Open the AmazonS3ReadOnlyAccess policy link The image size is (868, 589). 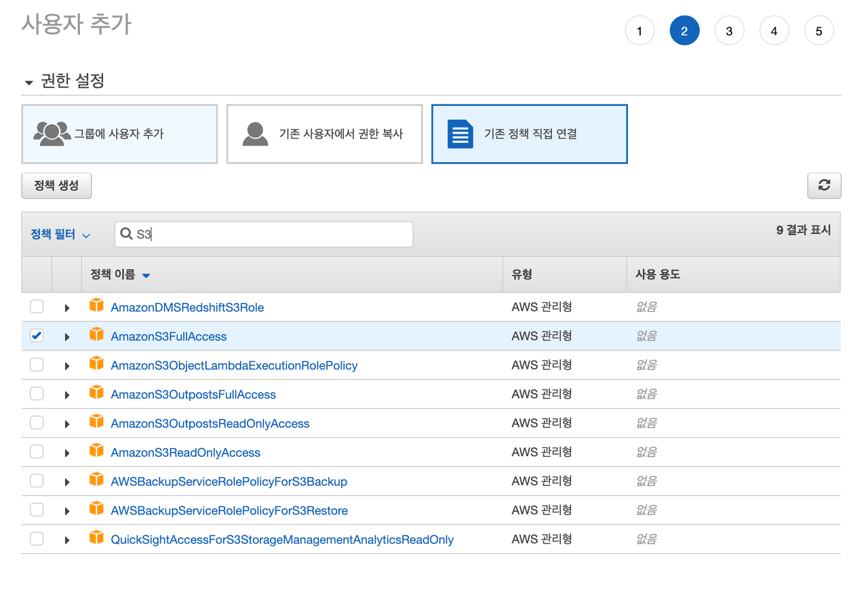click(186, 453)
